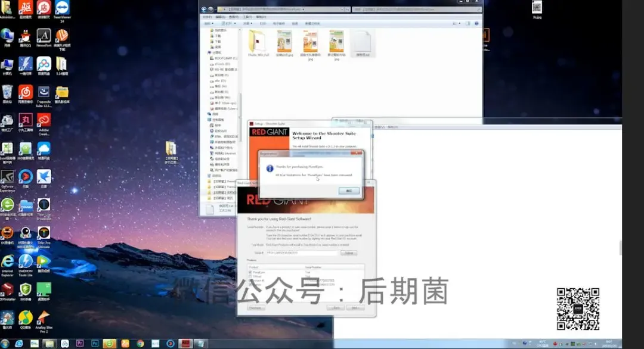This screenshot has height=349, width=644.
Task: Open the Edit menu in Explorer
Action: 221,17
